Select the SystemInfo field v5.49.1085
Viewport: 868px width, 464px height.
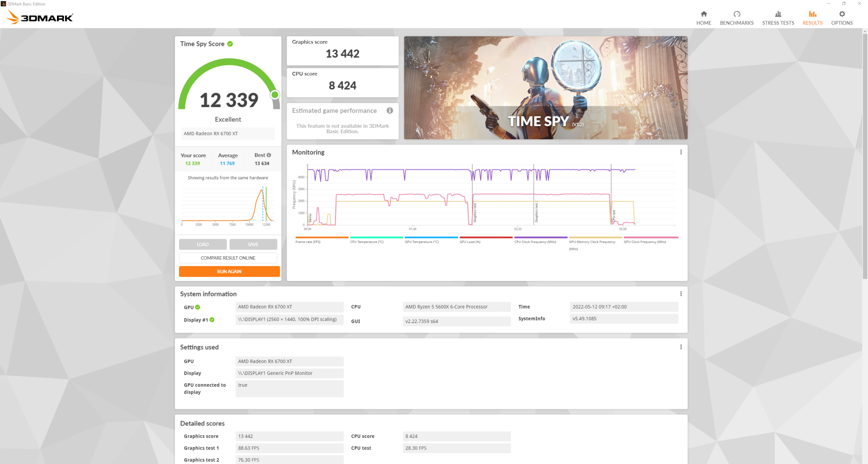624,319
